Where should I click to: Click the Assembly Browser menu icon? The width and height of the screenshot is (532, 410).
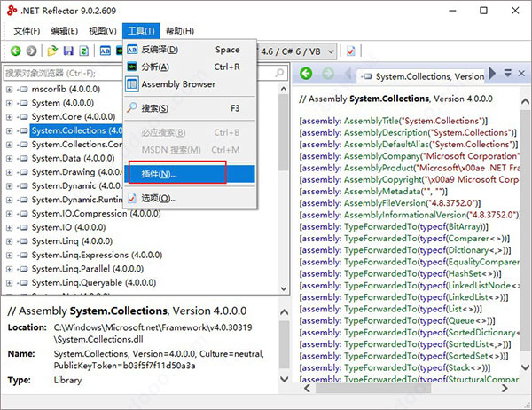point(133,84)
